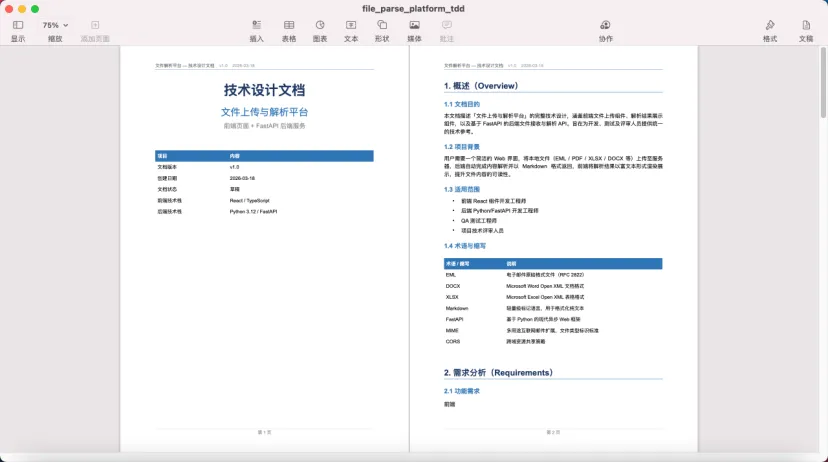Open the 插入 insert menu icon
The image size is (828, 462).
point(257,25)
